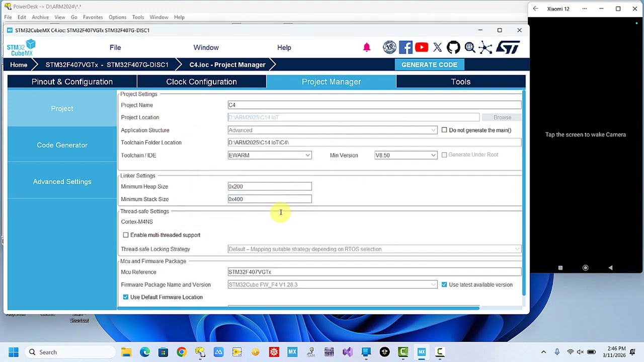Click the Minimum Heap Size field
644x362 pixels.
269,187
